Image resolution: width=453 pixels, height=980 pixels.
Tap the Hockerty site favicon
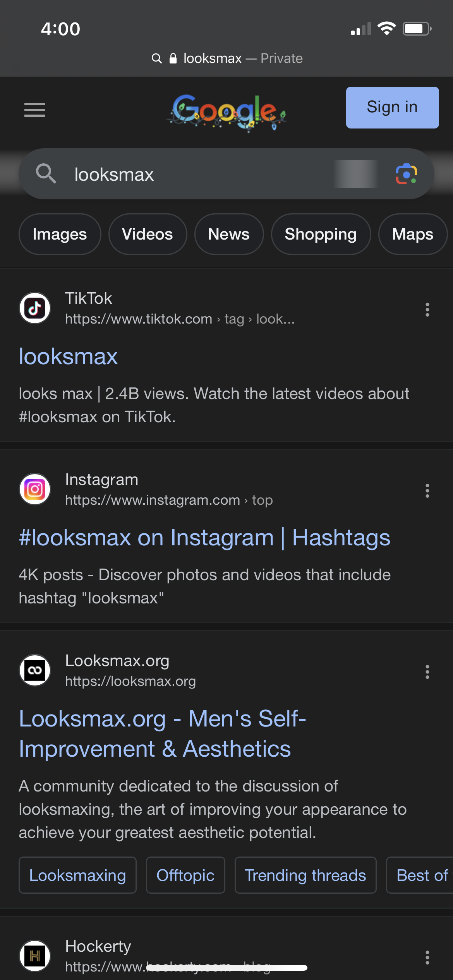coord(35,956)
